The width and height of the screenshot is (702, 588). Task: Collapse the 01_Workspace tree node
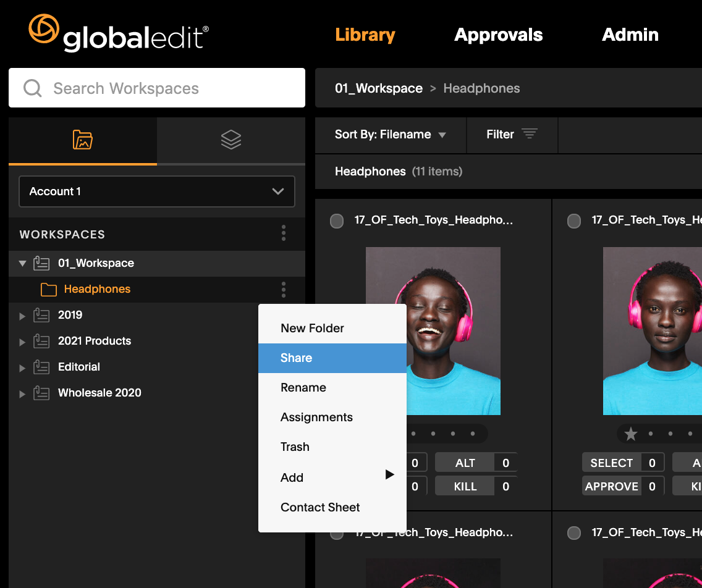[22, 263]
